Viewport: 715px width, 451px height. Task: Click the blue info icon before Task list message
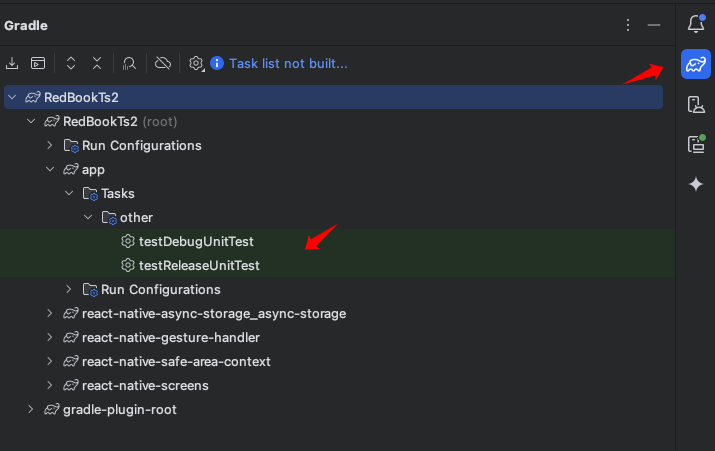coord(217,63)
